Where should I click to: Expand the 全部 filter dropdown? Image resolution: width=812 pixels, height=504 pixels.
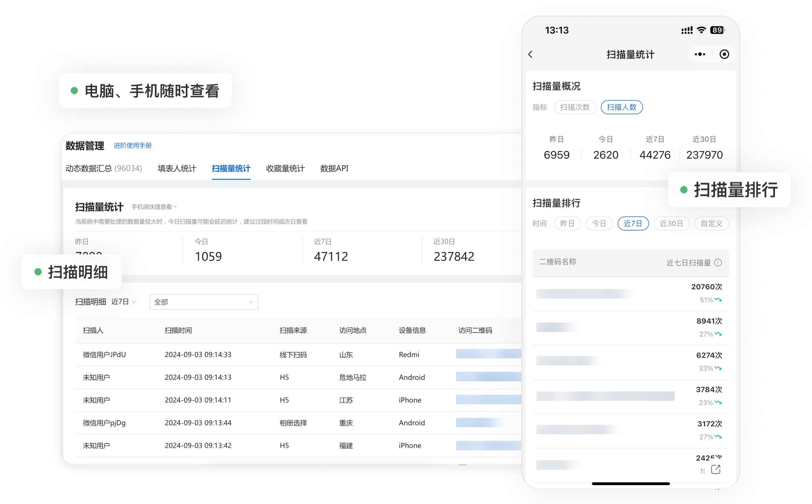(204, 302)
